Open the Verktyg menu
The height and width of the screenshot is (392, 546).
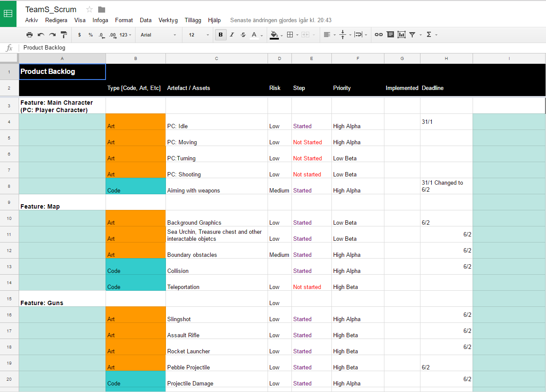pos(168,20)
